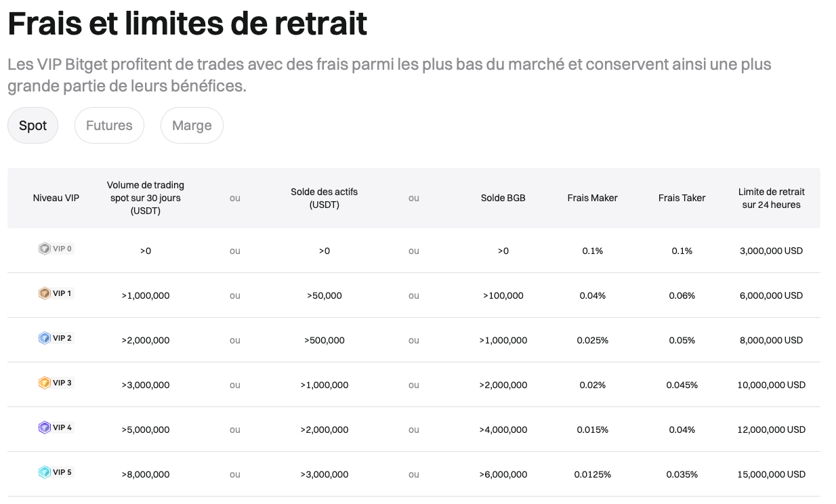Open the Marge tab
Viewport: 836px width, 504px height.
click(192, 125)
